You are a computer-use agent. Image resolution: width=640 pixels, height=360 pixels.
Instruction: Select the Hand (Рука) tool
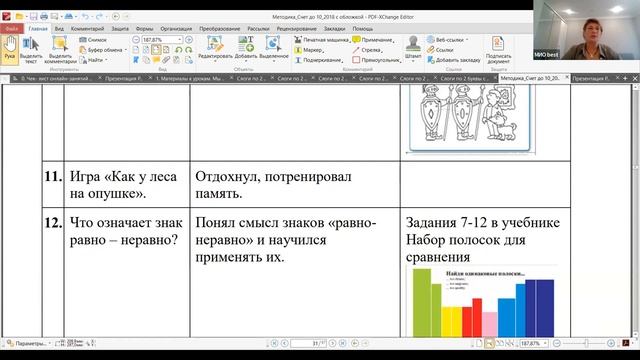[10, 50]
